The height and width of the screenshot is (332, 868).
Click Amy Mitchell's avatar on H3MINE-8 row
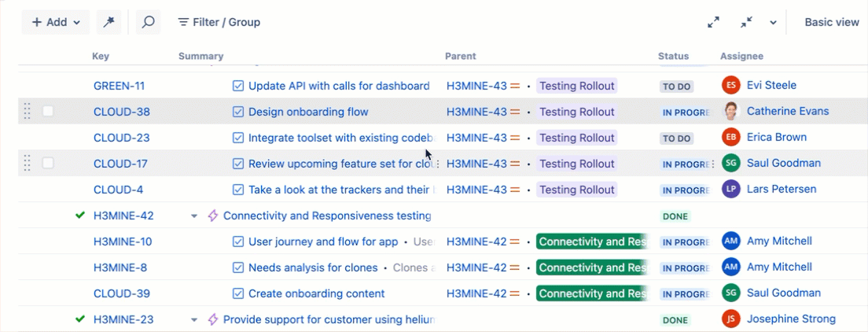coord(730,267)
